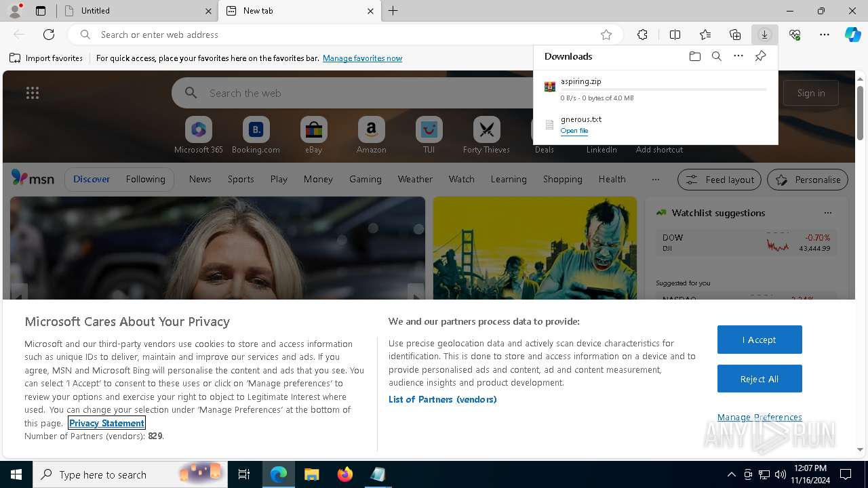
Task: Open the tab actions menu icon
Action: point(41,11)
